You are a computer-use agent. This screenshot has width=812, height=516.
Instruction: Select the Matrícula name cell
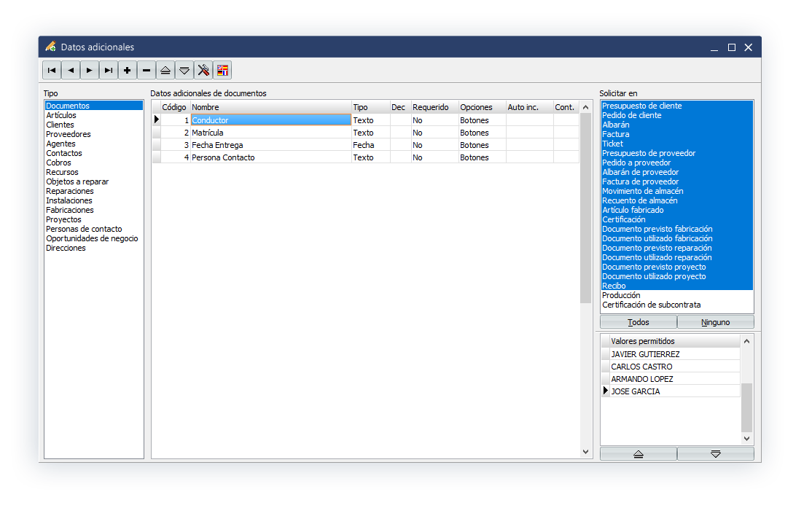coord(270,133)
